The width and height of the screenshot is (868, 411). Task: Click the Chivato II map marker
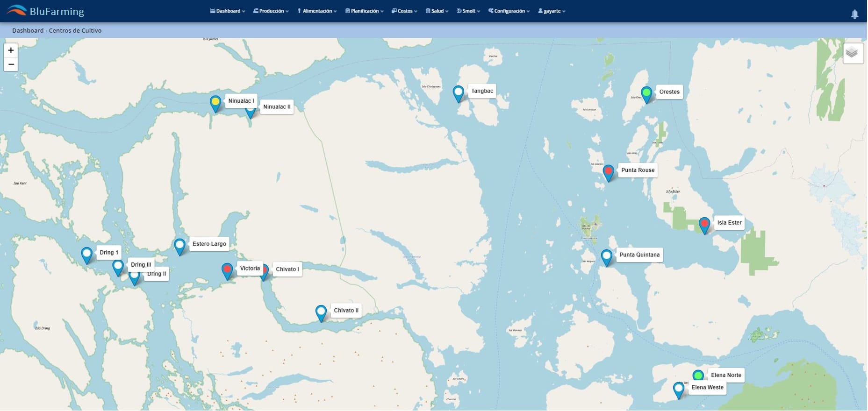point(321,312)
